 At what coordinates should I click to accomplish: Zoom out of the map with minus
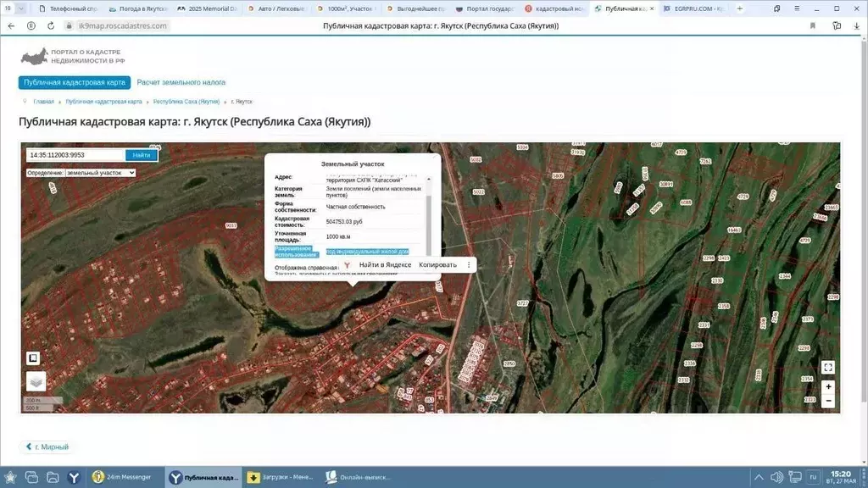click(x=828, y=401)
